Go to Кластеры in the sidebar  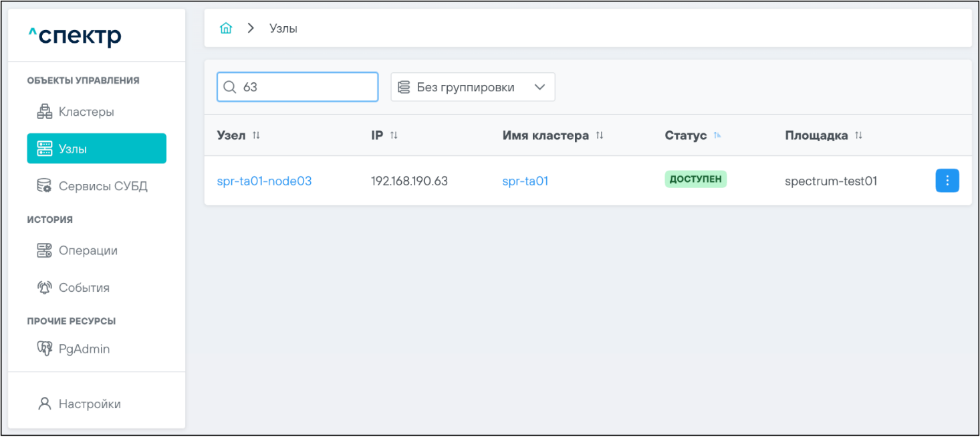(x=86, y=112)
